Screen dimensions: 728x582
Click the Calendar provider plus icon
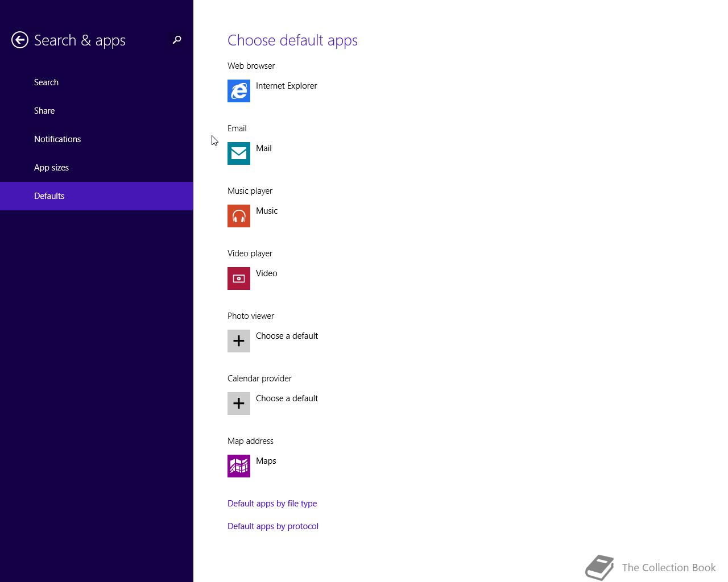(x=239, y=404)
